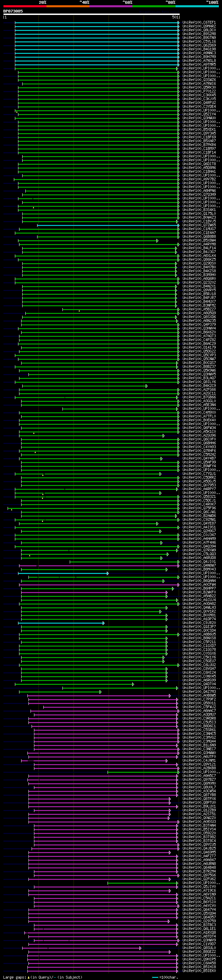This screenshot has width=222, height=980.
Task: Click the query end position 501
Action: click(x=175, y=17)
